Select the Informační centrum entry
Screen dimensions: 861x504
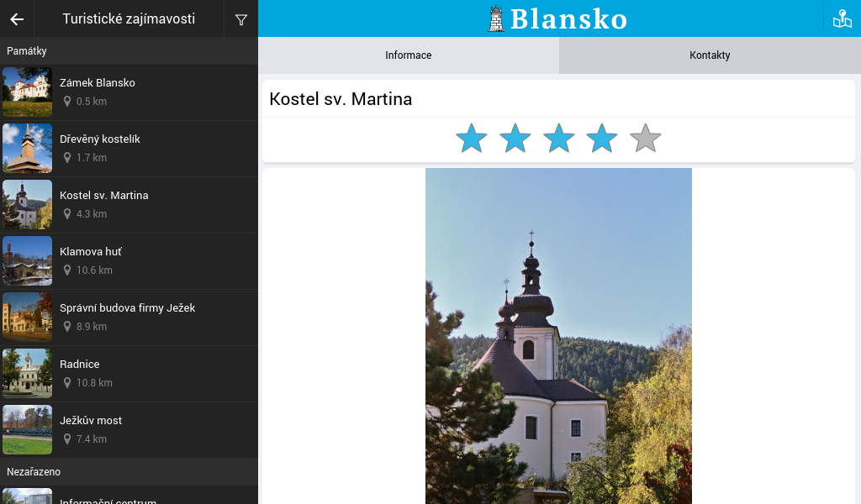point(129,496)
